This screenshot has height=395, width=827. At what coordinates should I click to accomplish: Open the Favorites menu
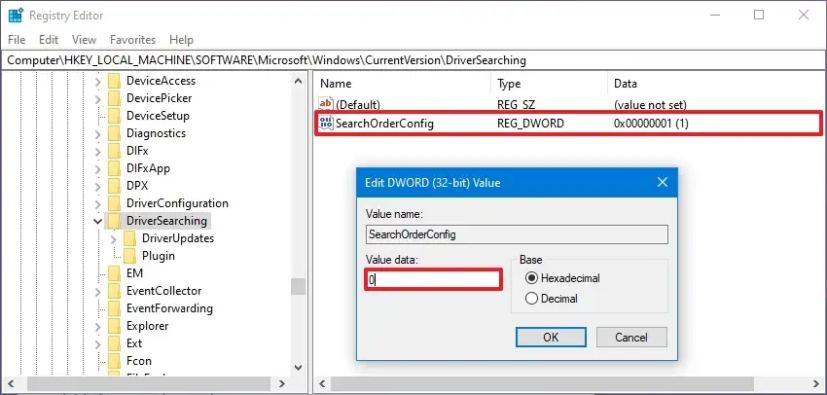(133, 40)
